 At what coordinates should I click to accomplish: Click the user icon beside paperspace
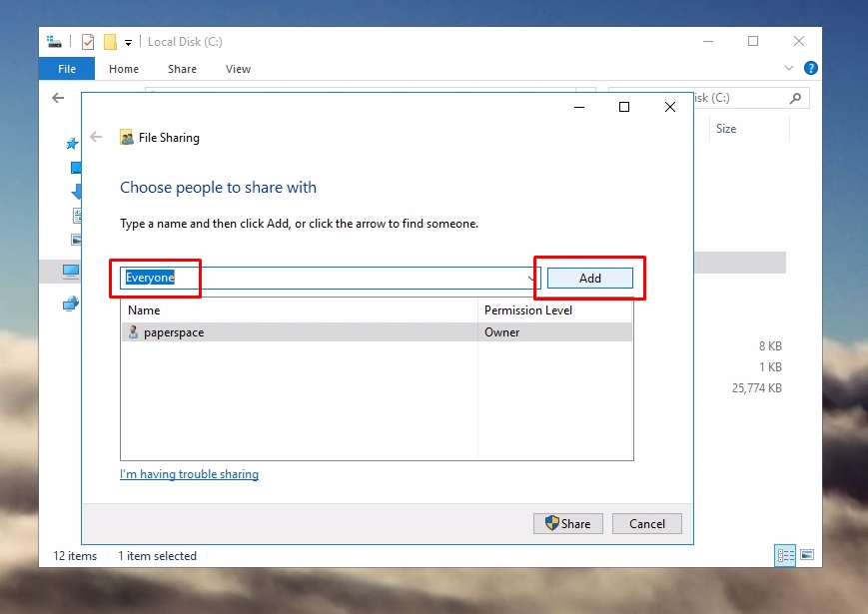(133, 331)
